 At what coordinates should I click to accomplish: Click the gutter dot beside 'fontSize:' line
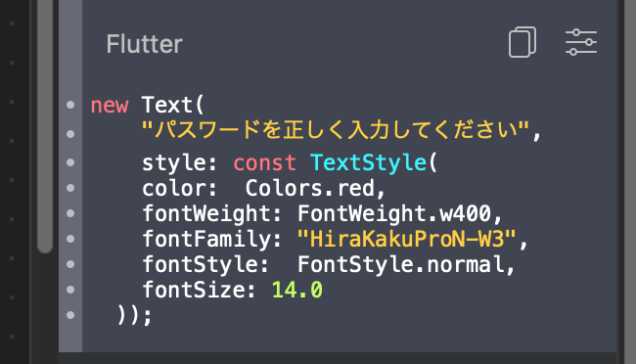coord(70,290)
